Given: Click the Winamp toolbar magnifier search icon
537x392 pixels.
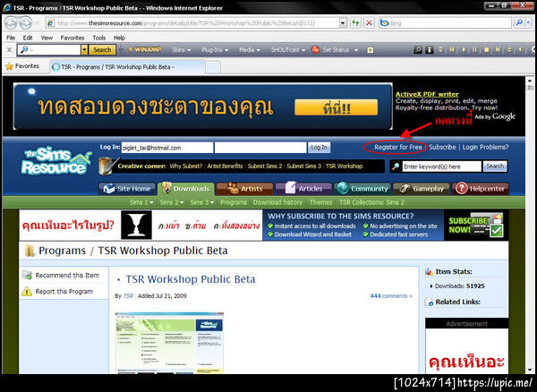Looking at the screenshot, I should point(418,50).
